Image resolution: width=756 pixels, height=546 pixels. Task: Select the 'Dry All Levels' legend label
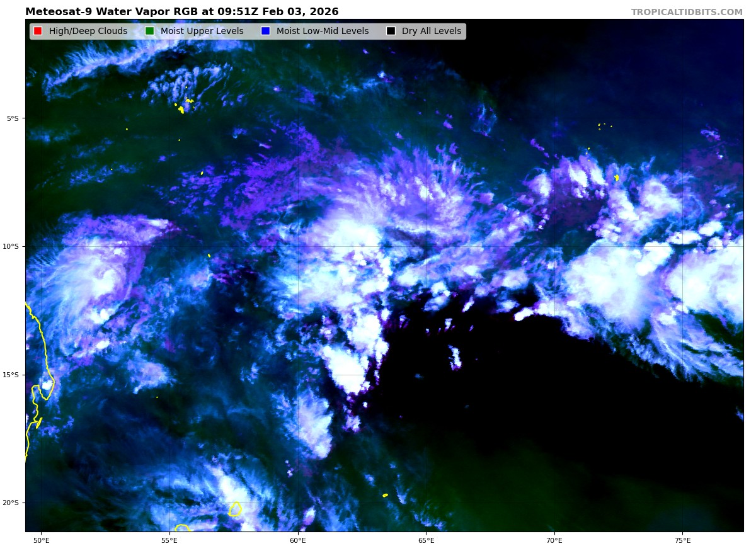[x=431, y=31]
